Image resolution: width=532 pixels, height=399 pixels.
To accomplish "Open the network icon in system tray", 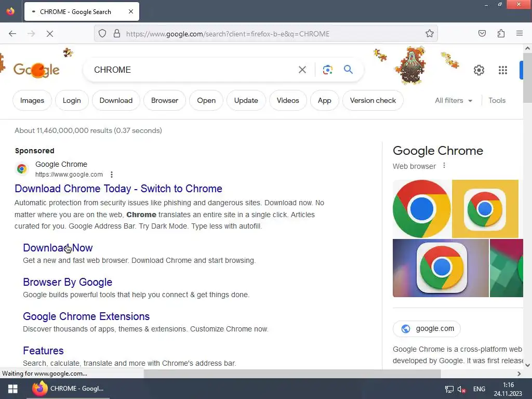I will pyautogui.click(x=449, y=389).
